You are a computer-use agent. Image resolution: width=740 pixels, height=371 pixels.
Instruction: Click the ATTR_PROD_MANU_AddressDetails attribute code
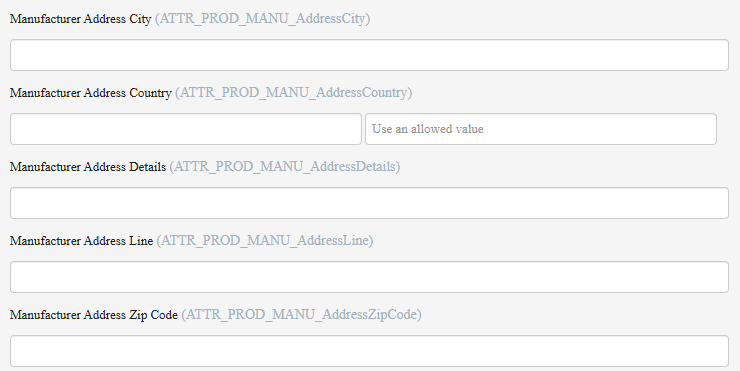pos(285,167)
